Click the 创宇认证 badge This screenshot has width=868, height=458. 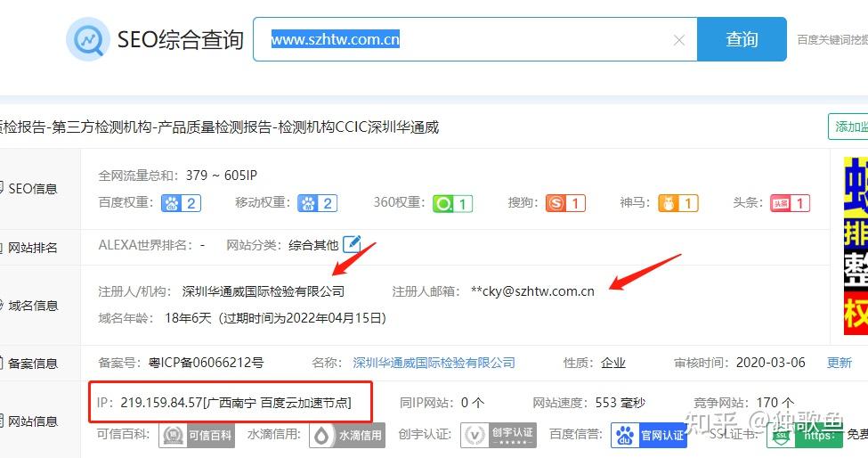pyautogui.click(x=499, y=436)
